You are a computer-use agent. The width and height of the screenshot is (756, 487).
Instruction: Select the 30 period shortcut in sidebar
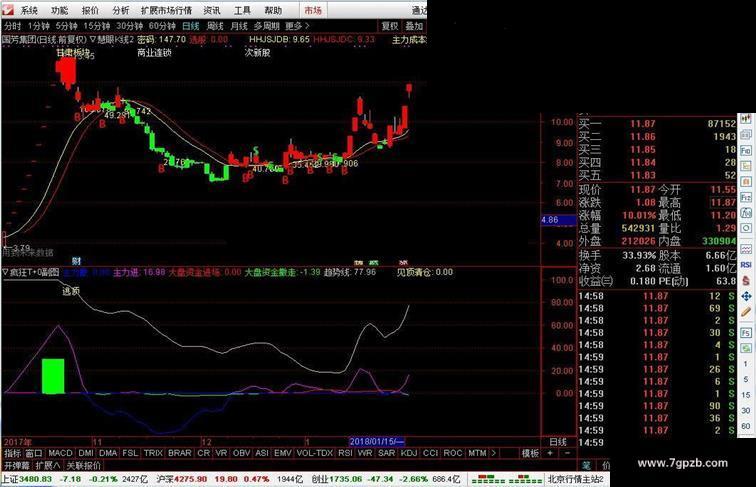(x=746, y=410)
